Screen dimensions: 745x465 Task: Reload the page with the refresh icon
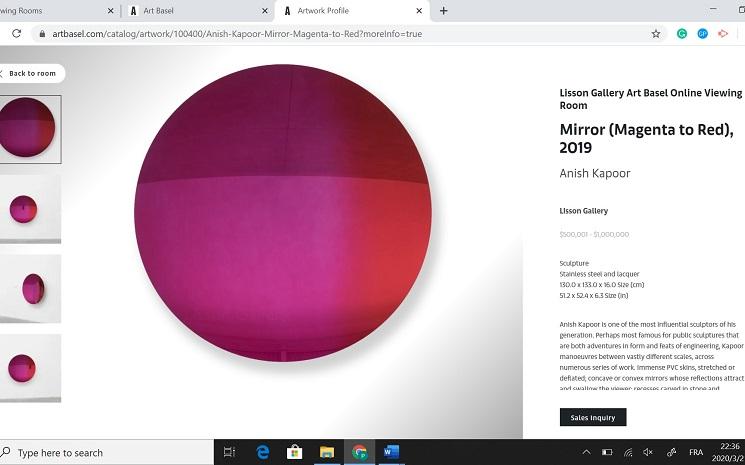(x=17, y=34)
